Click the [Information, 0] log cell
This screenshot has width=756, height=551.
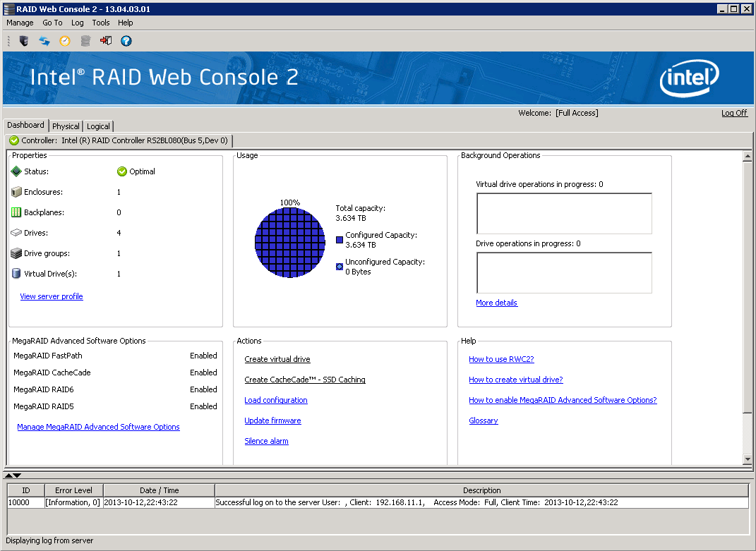pyautogui.click(x=73, y=502)
